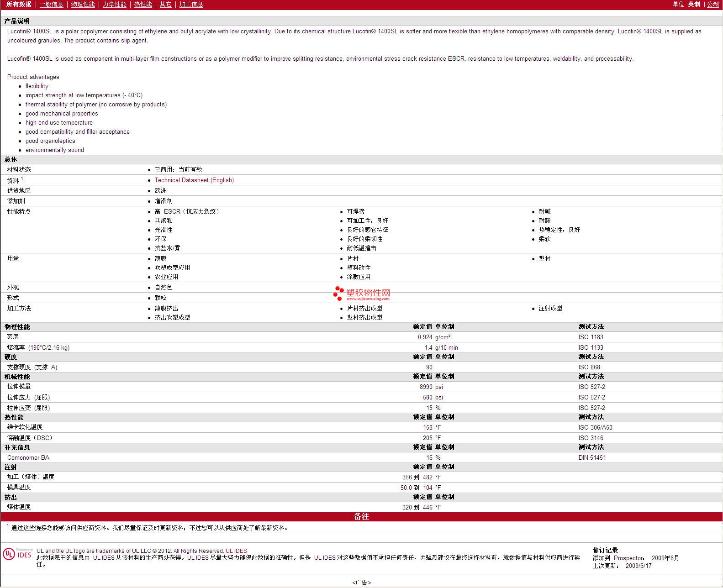The height and width of the screenshot is (588, 723).
Task: Select the hardness value 90
Action: coord(429,367)
